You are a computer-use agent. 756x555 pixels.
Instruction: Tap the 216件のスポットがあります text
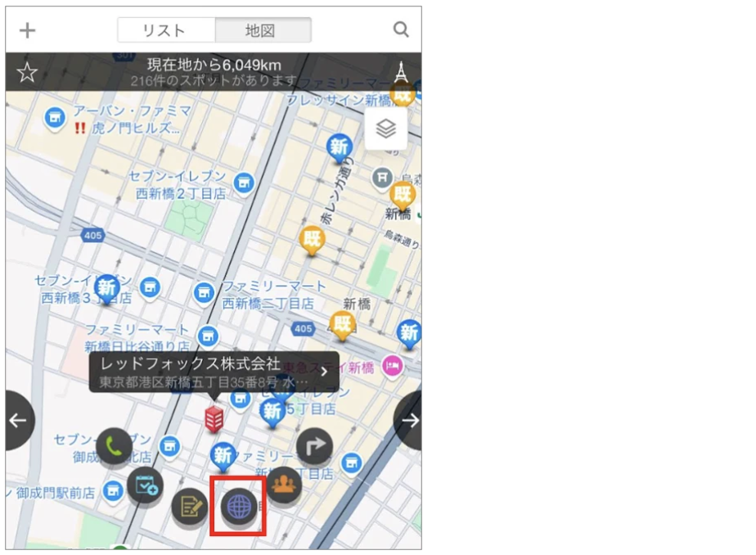click(213, 80)
